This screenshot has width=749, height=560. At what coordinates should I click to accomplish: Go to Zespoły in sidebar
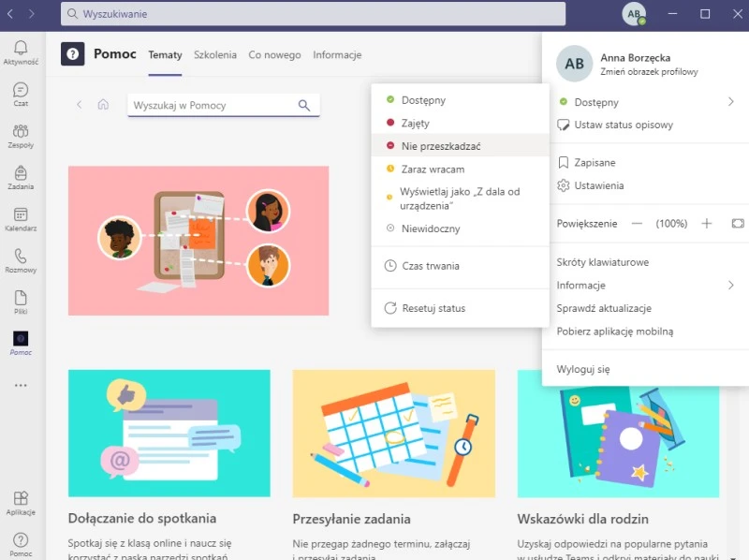coord(21,136)
